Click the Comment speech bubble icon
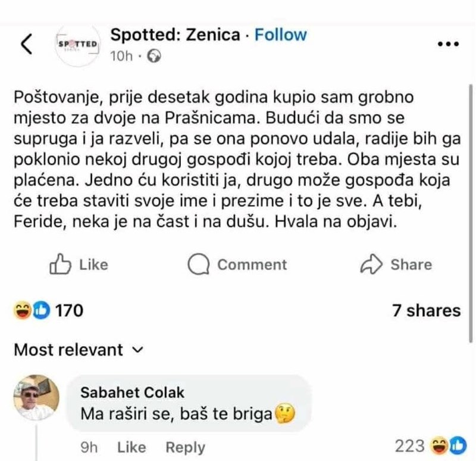The height and width of the screenshot is (461, 476). 198,264
